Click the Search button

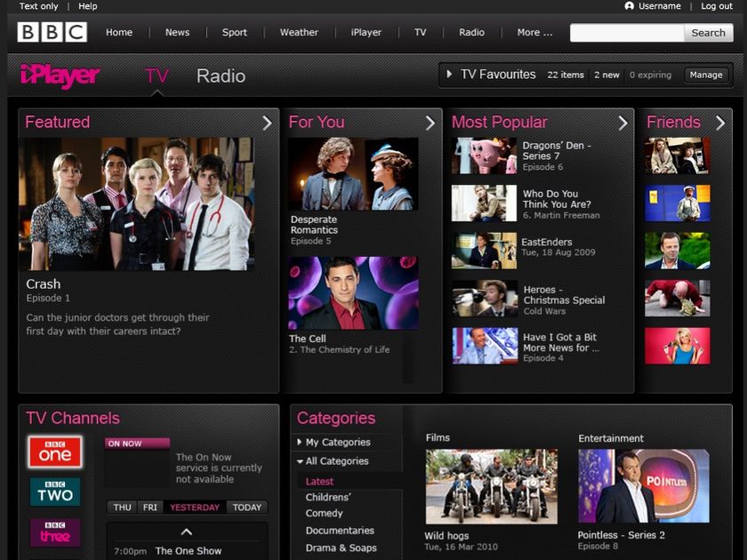click(x=709, y=33)
